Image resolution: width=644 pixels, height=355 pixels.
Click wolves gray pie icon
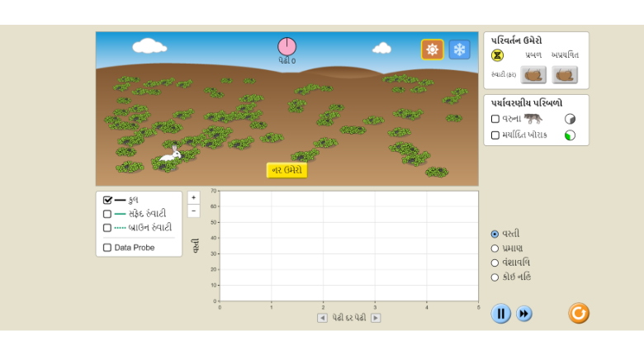point(570,119)
